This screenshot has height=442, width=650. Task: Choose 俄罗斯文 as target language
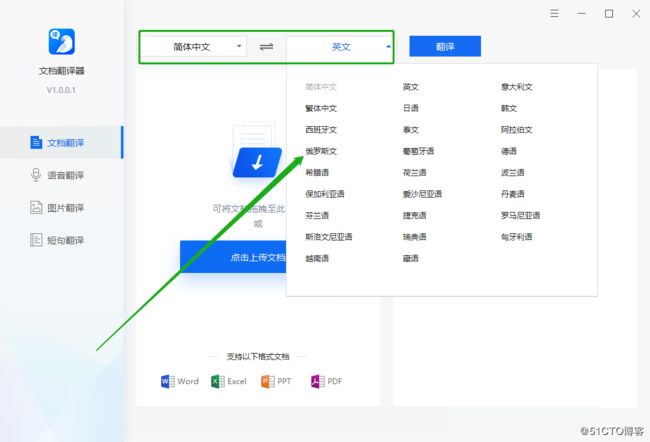[x=321, y=151]
